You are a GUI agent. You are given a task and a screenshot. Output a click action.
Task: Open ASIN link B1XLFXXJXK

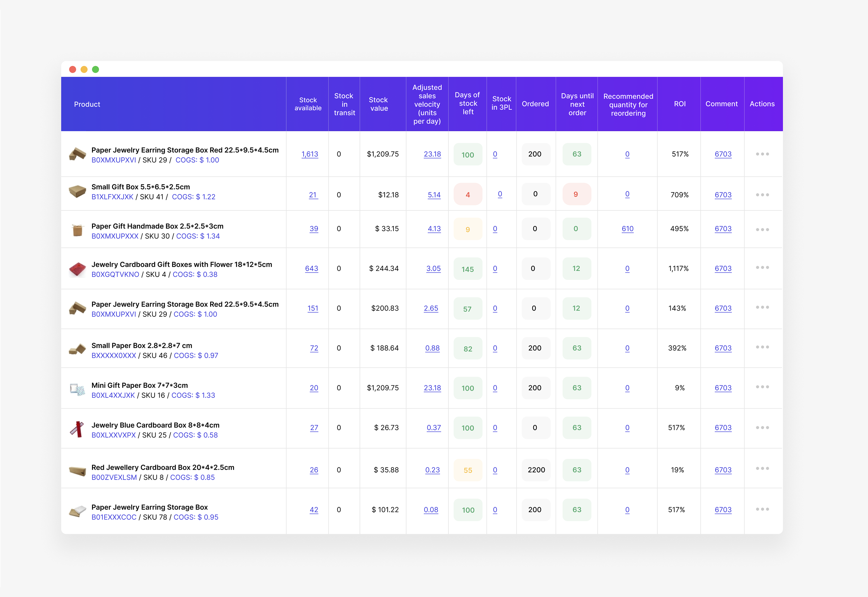click(x=112, y=197)
